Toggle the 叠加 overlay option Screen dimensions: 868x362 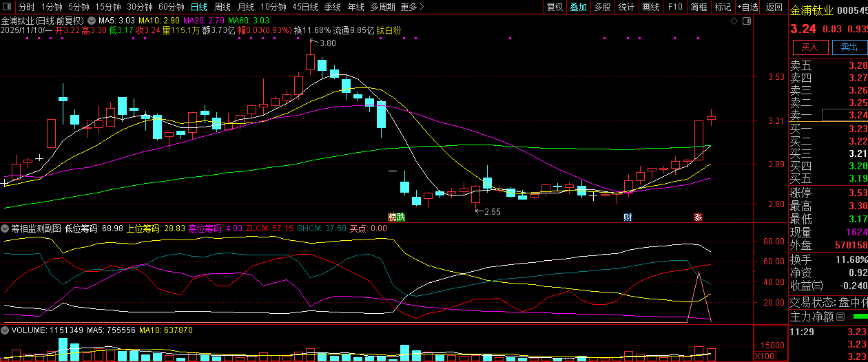click(x=578, y=7)
